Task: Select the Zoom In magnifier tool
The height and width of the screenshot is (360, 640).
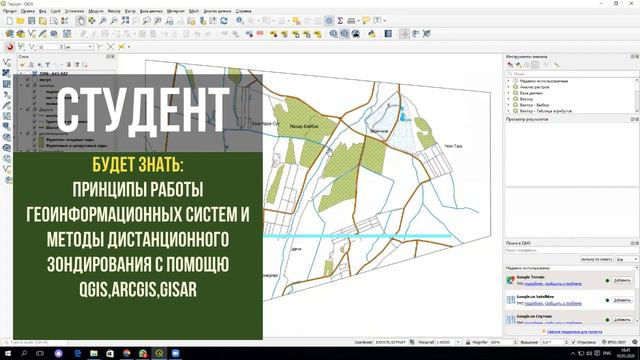Action: (103, 21)
